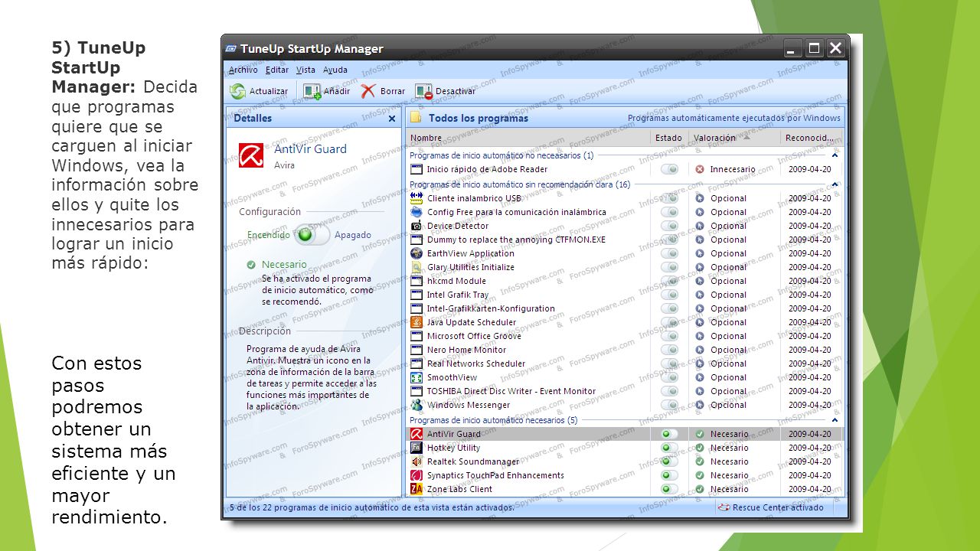Click Rescue Center activado link
This screenshot has height=551, width=980.
[778, 507]
